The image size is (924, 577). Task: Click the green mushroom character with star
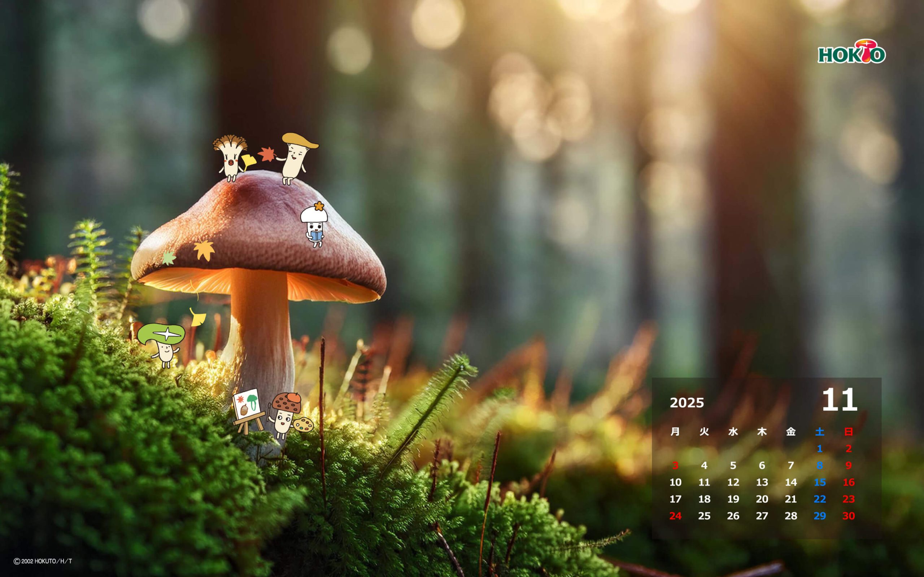point(162,342)
